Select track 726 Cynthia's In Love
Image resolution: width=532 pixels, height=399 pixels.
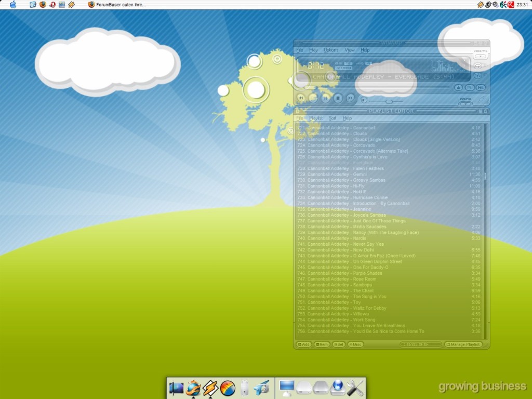tap(389, 157)
